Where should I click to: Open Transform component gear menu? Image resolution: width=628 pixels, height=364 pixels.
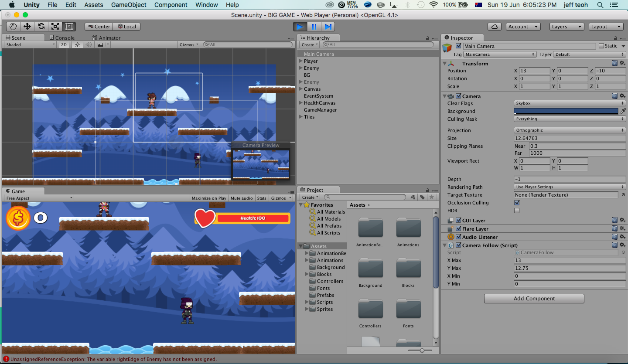[x=622, y=63]
